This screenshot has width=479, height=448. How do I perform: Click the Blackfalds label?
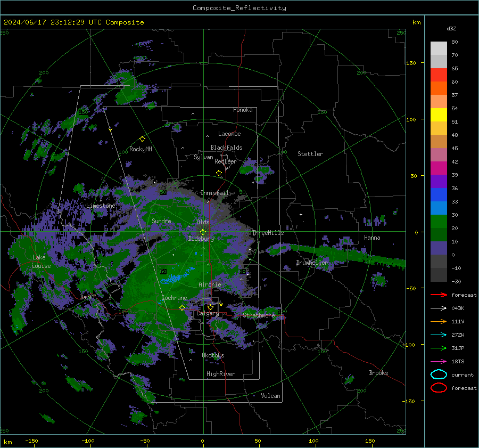tap(226, 148)
